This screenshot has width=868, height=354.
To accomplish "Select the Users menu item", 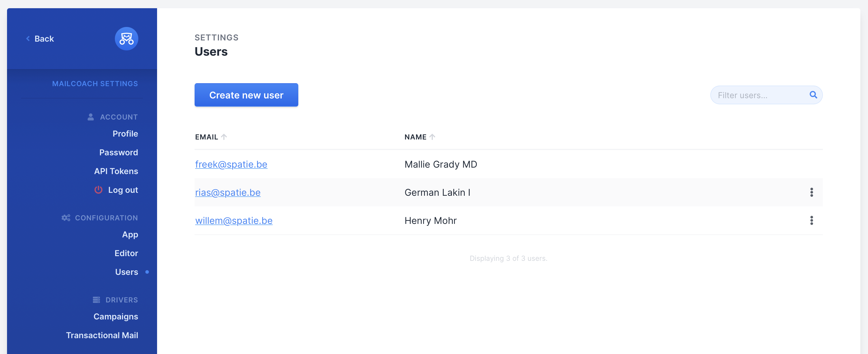I will pos(127,272).
